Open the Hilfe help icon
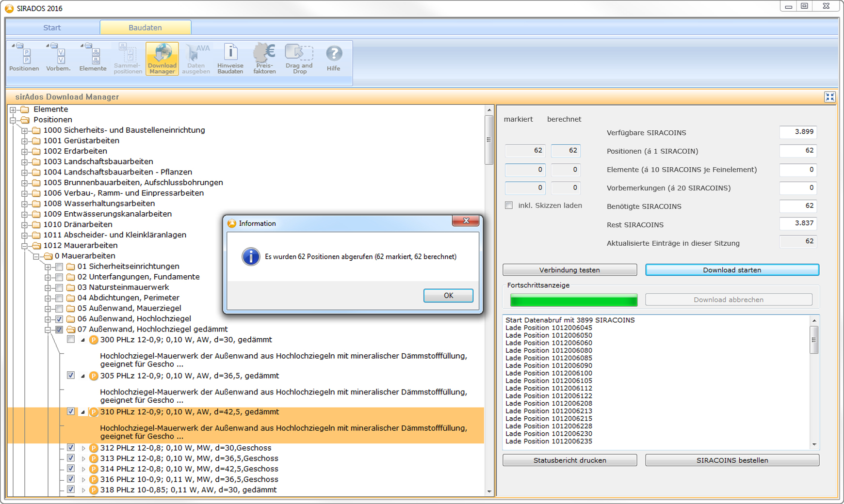Screen dimensions: 844x504 tap(333, 58)
